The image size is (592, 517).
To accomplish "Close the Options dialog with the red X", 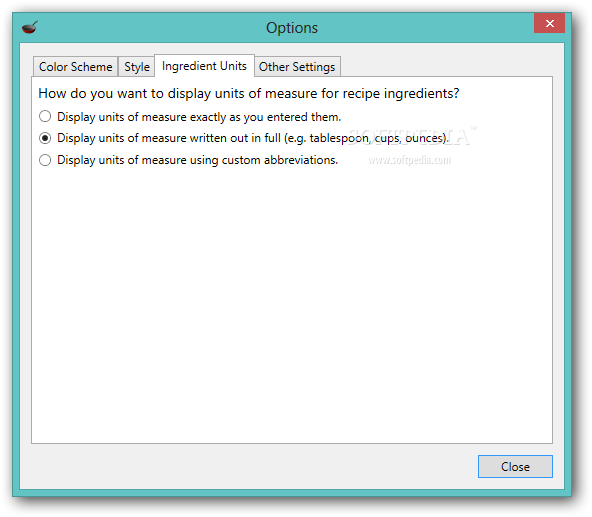I will [x=549, y=23].
